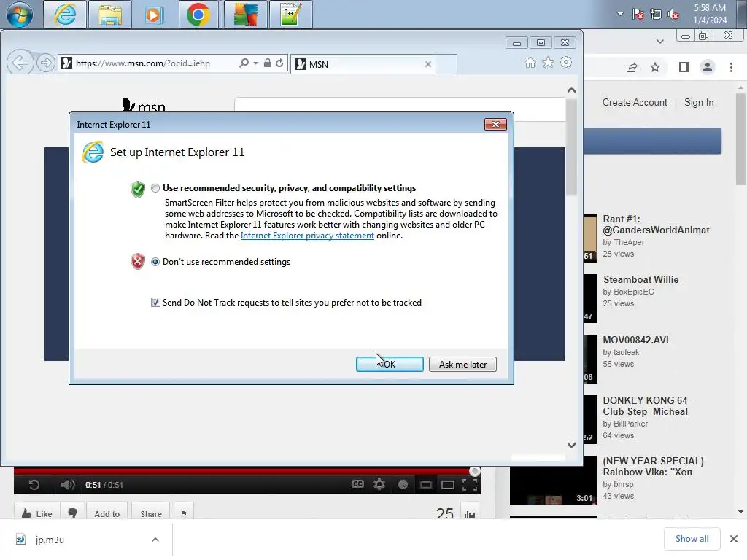Open DONKEY KONG 64 Club Step video

click(x=648, y=406)
